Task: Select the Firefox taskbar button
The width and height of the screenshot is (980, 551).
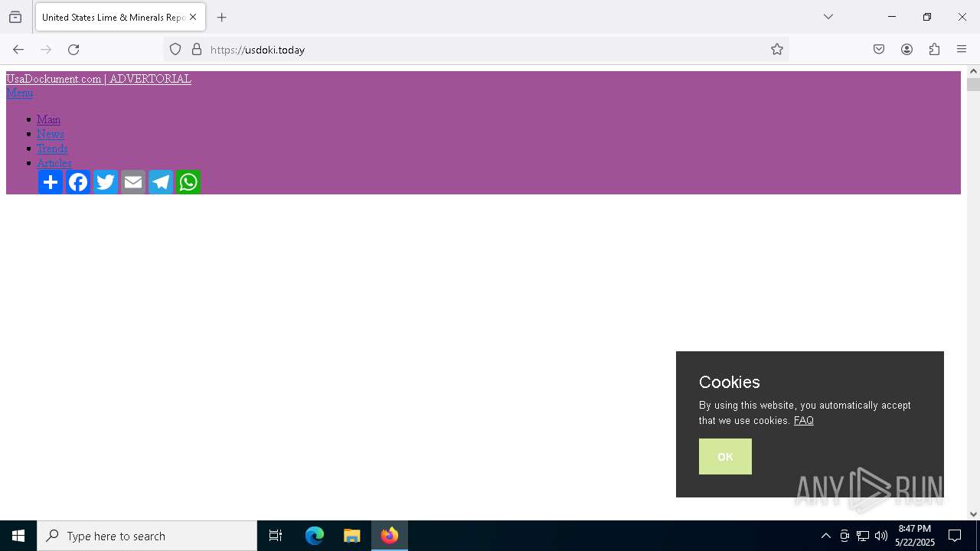Action: pos(390,536)
